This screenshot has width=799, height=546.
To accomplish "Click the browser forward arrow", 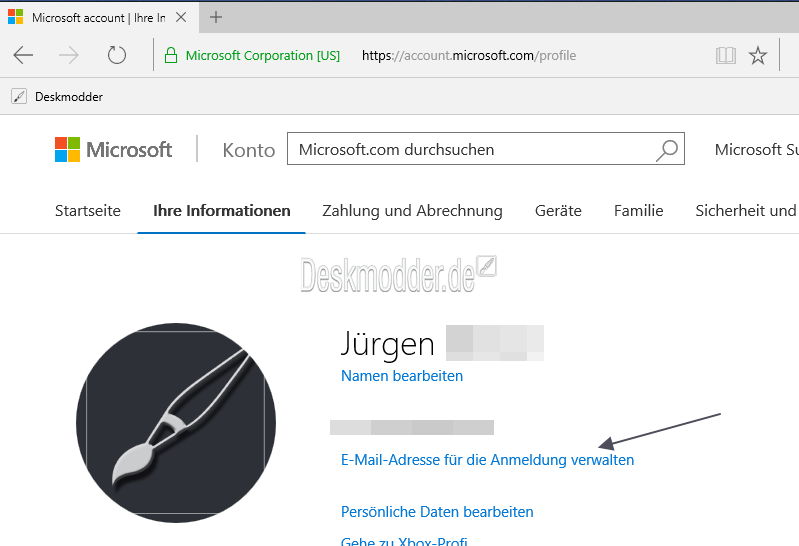I will [69, 55].
